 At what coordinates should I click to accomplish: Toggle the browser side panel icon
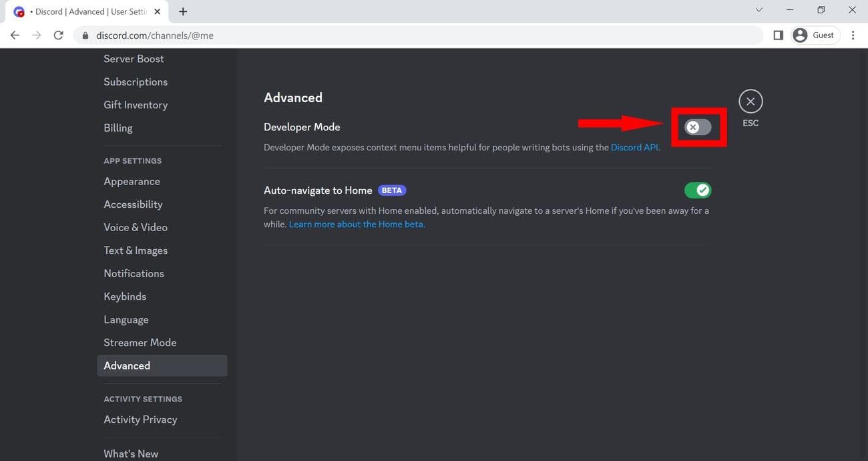pos(778,35)
